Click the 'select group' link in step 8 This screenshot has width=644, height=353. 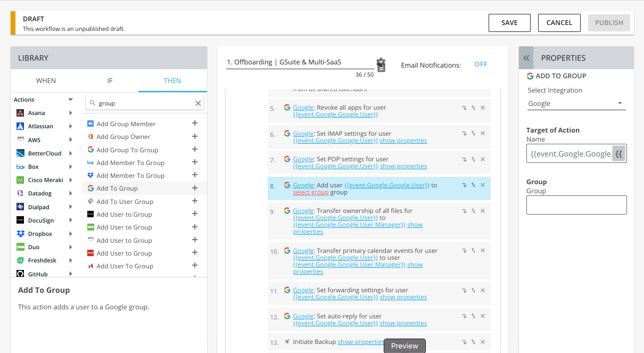(x=311, y=192)
